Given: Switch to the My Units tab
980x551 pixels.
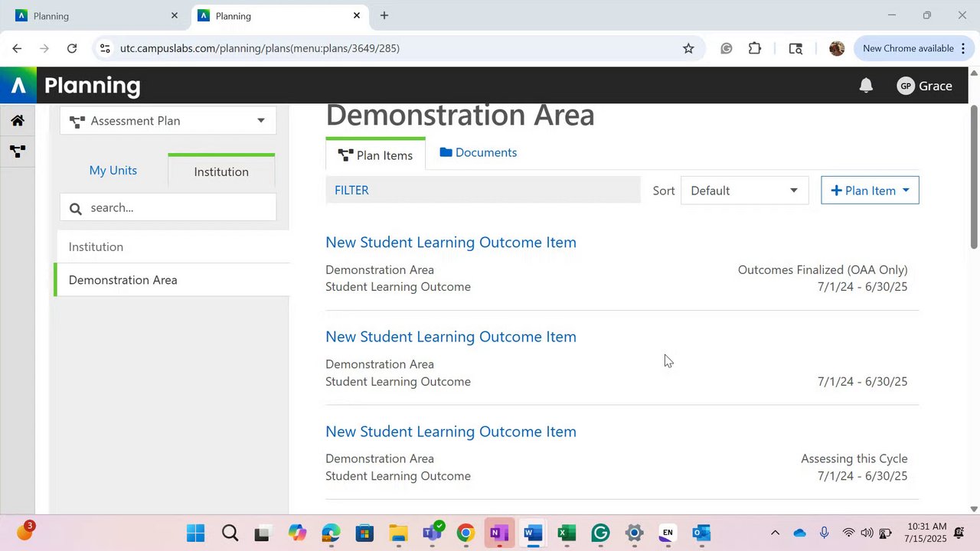Looking at the screenshot, I should click(113, 171).
